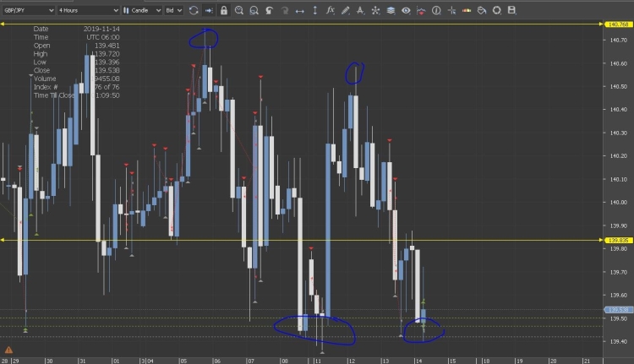Toggle the eye visibility icon
Viewport: 634px width, 364px height.
click(x=406, y=10)
